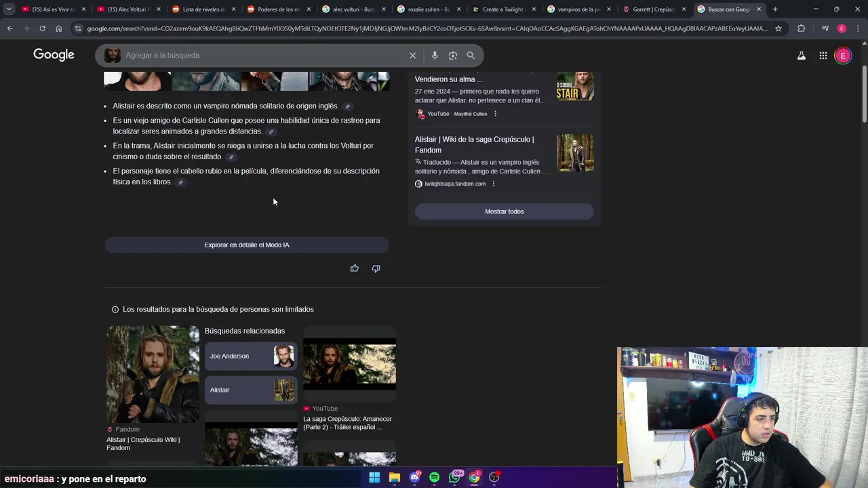The width and height of the screenshot is (868, 488).
Task: Open options menu for YouTube Mayithé Cullen result
Action: tap(495, 114)
